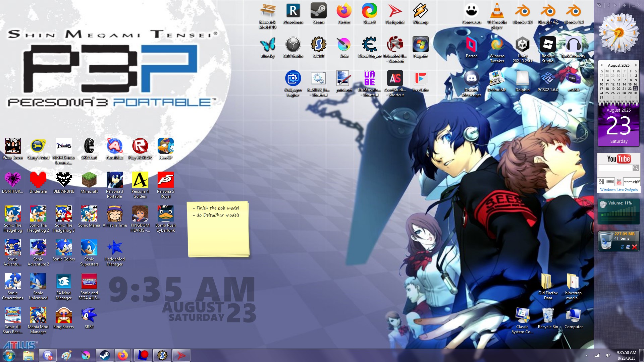Select the Dolphin emulator icon
This screenshot has height=362, width=644.
click(x=522, y=81)
